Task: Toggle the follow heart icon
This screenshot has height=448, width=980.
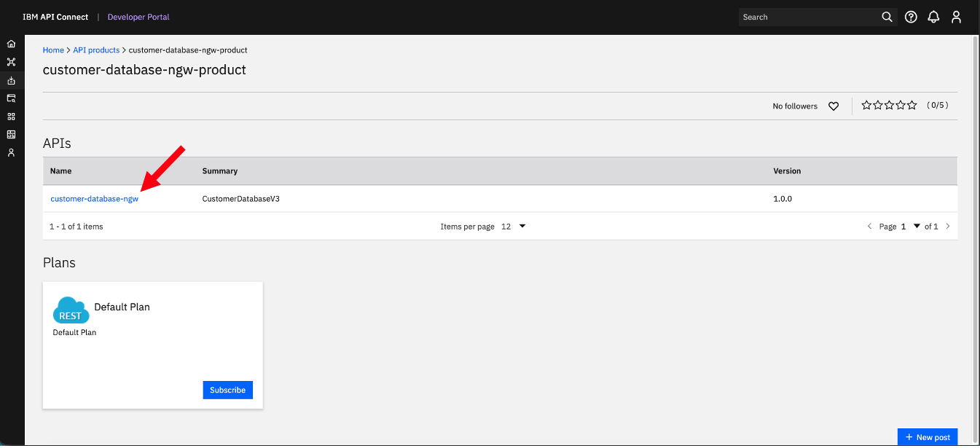Action: click(834, 106)
